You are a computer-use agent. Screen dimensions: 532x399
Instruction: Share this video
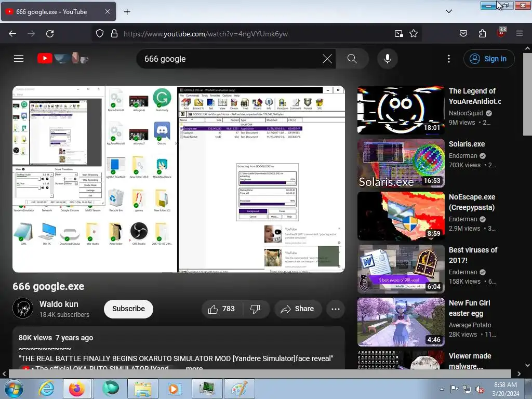pos(298,309)
